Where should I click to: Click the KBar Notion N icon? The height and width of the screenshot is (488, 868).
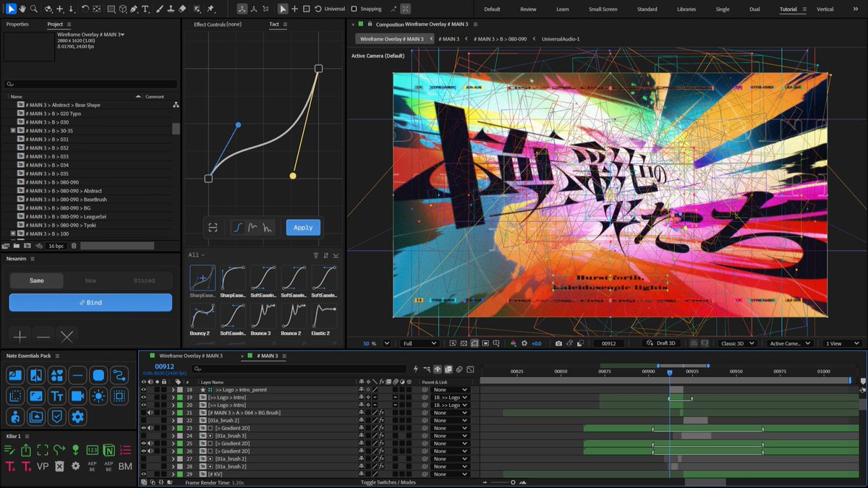(x=109, y=450)
